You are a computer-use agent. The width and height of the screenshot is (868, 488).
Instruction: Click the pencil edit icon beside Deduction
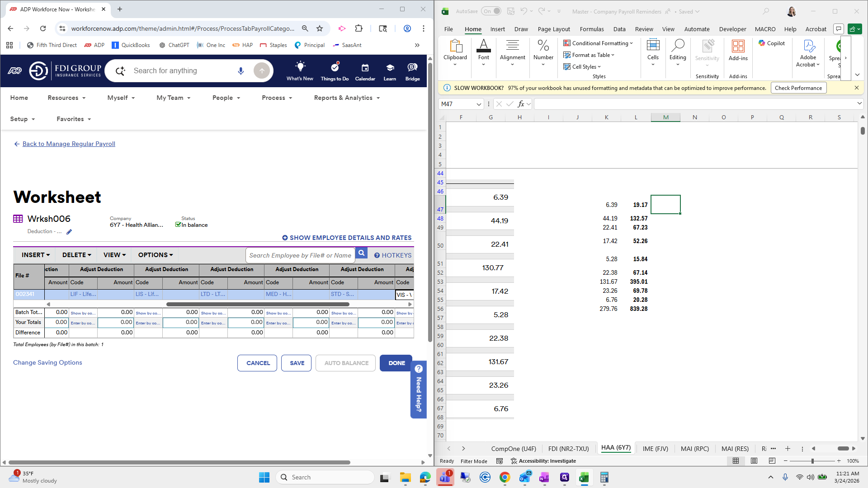coord(69,232)
